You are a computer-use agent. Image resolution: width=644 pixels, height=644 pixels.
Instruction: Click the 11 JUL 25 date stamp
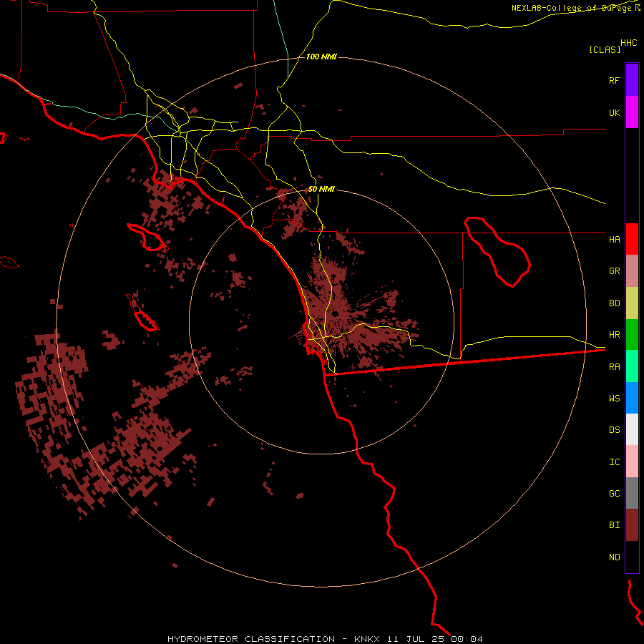point(416,639)
